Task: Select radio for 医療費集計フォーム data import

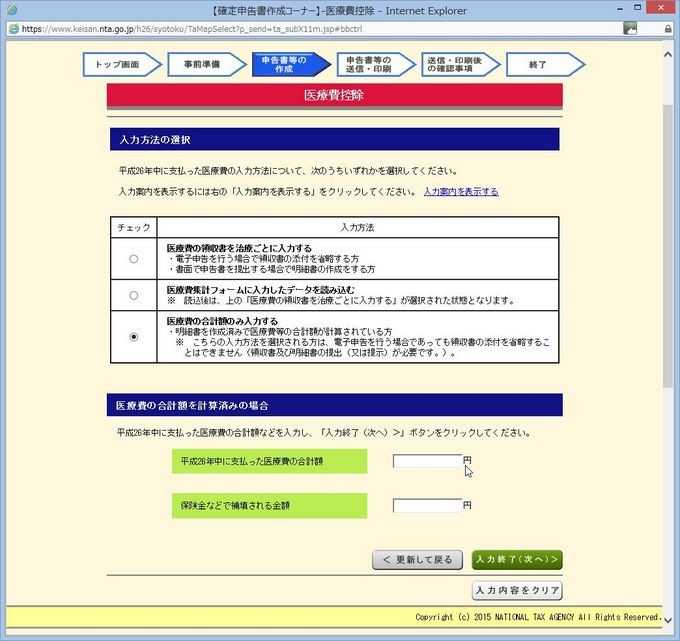Action: tap(134, 295)
